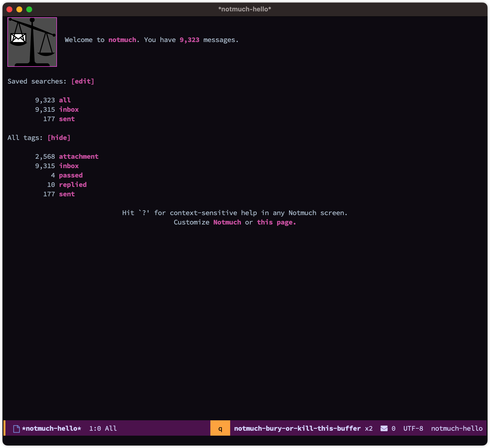
Task: Click the 'All' scroll position indicator
Action: (x=111, y=428)
